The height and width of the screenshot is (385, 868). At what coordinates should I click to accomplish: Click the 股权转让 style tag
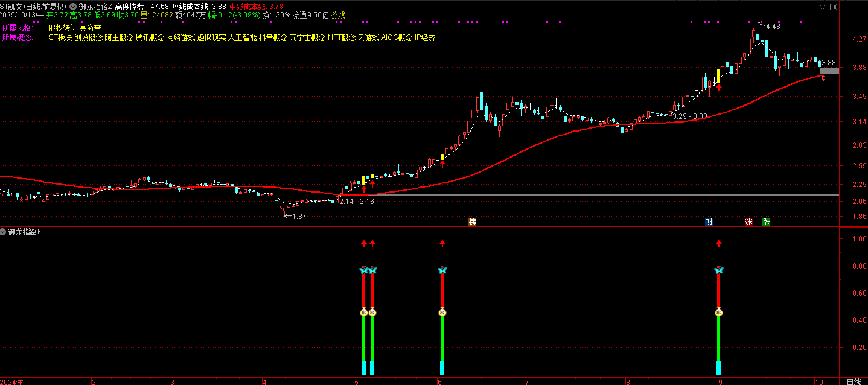[x=63, y=28]
